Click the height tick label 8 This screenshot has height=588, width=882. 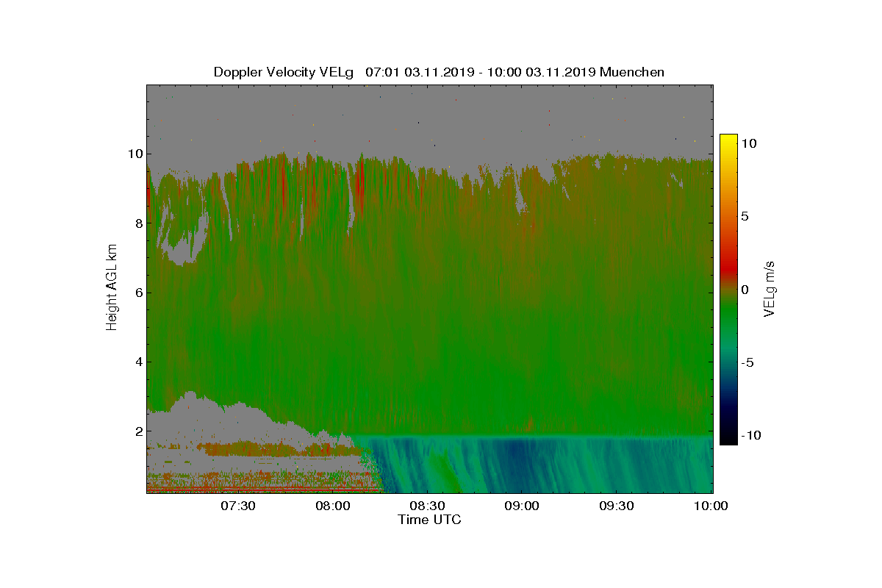point(137,223)
